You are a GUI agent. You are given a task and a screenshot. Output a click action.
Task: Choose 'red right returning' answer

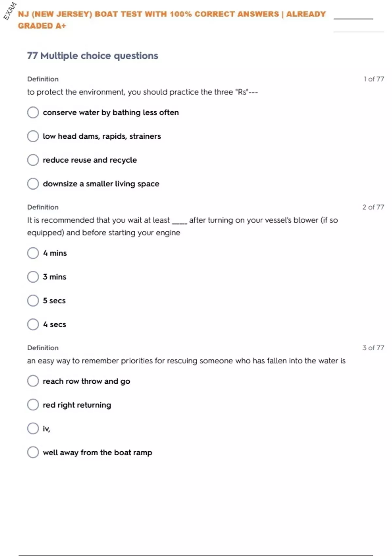(x=33, y=405)
